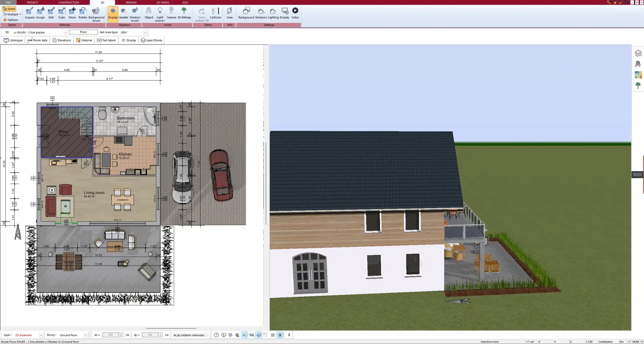Click the film camera icon in bottom toolbar
644x344 pixels.
(x=231, y=335)
